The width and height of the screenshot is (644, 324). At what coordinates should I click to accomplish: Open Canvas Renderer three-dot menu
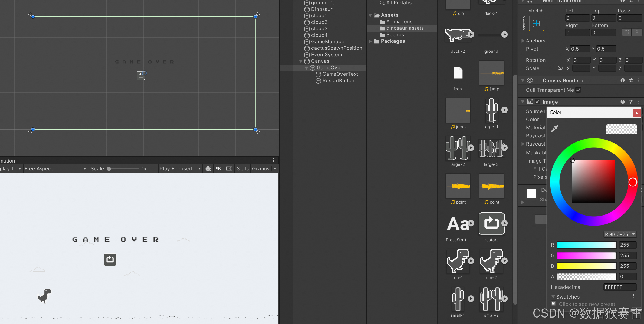(x=639, y=80)
